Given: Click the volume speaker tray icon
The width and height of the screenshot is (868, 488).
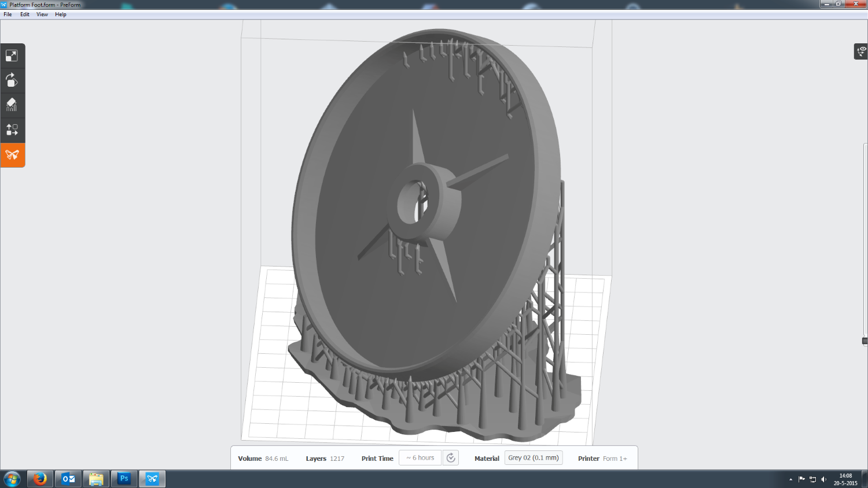Looking at the screenshot, I should (823, 479).
